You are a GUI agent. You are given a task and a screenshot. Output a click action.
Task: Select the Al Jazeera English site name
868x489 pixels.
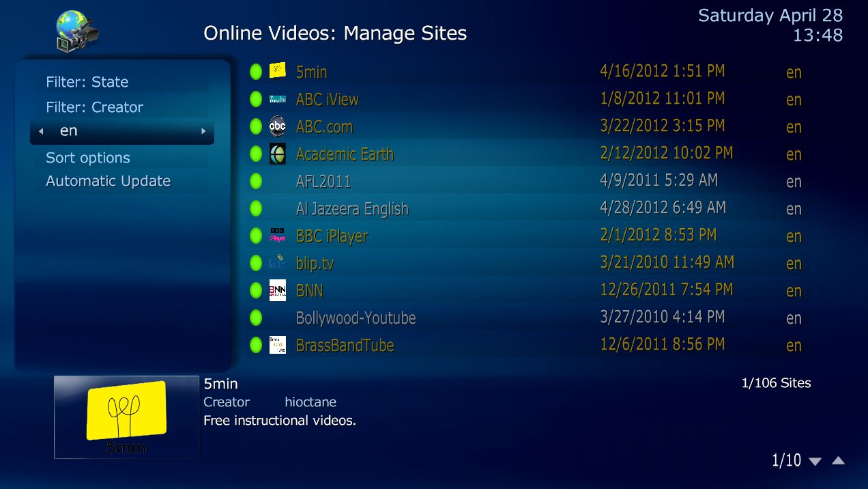click(352, 208)
